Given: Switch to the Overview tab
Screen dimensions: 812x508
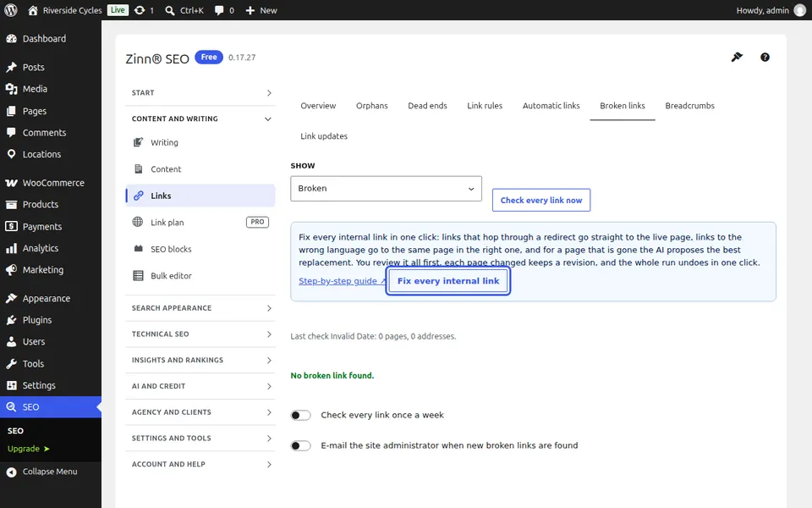Looking at the screenshot, I should coord(318,106).
